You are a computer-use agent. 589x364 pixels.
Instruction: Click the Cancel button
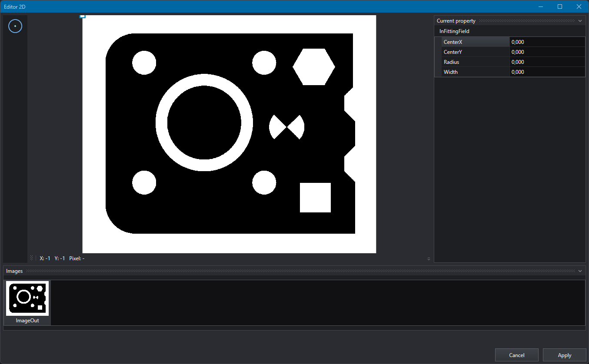[x=516, y=355]
